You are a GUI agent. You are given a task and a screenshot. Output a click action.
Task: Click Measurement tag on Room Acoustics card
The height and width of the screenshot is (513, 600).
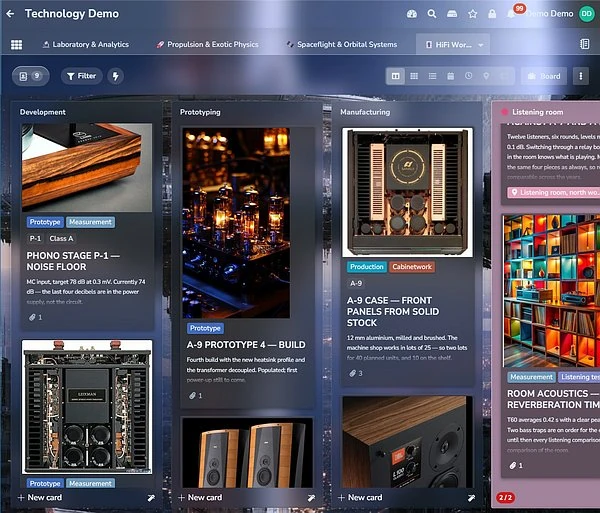(532, 377)
